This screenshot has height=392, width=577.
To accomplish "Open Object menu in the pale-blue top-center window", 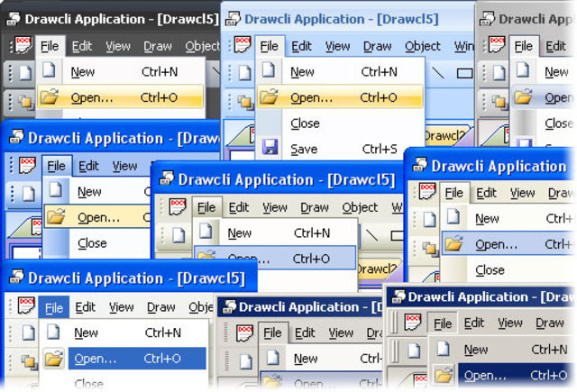I will tap(423, 46).
